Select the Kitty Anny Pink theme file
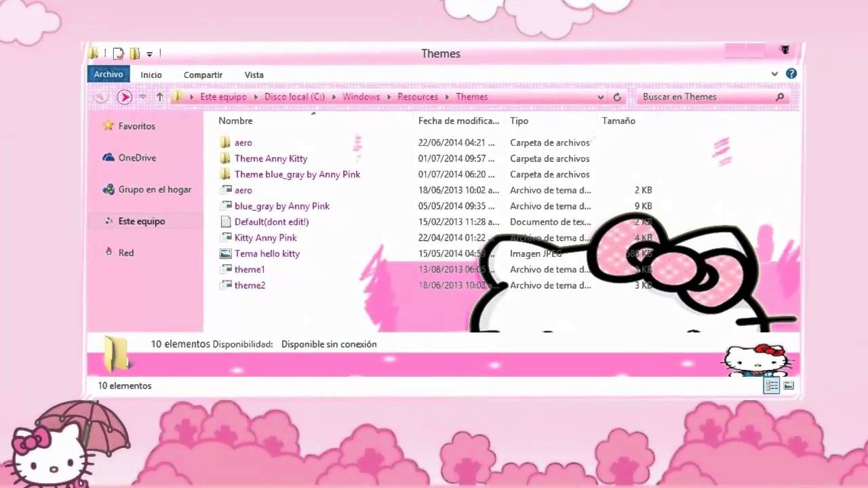 [265, 238]
